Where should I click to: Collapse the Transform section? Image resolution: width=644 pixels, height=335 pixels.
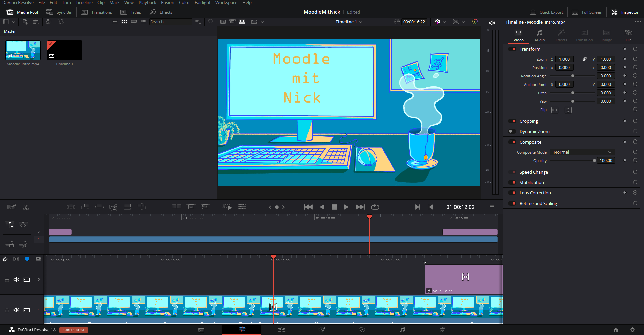pos(530,49)
